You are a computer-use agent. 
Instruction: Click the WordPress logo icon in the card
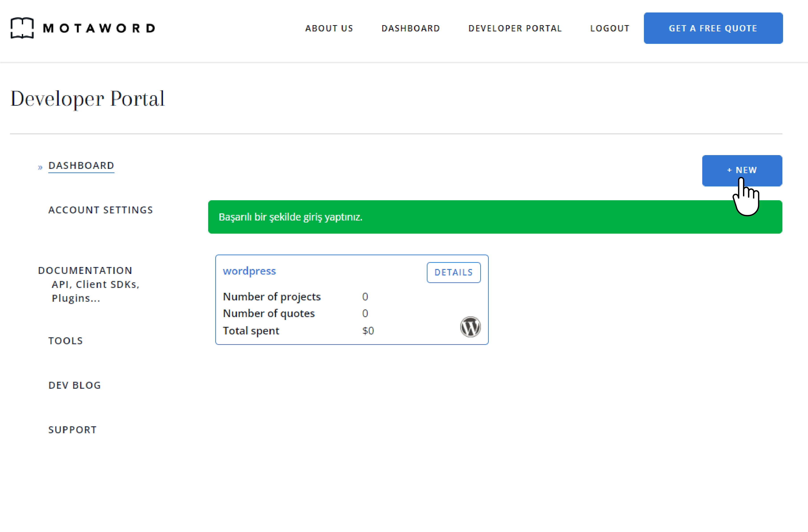pos(470,327)
